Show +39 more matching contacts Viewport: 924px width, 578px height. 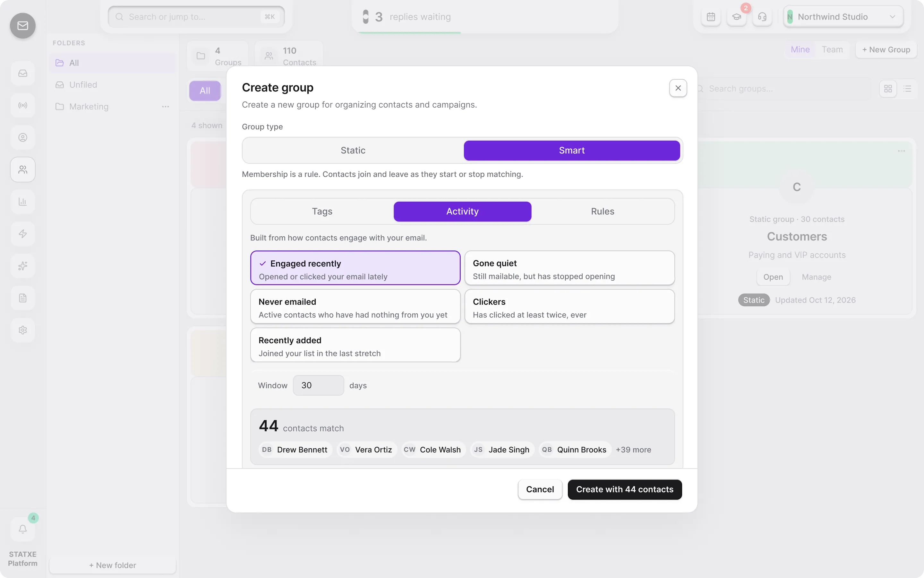pyautogui.click(x=633, y=450)
